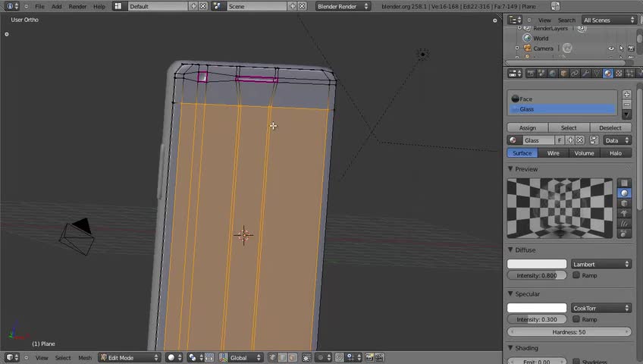Viewport: 643px width, 364px height.
Task: Add new material datablock plus button
Action: click(570, 140)
